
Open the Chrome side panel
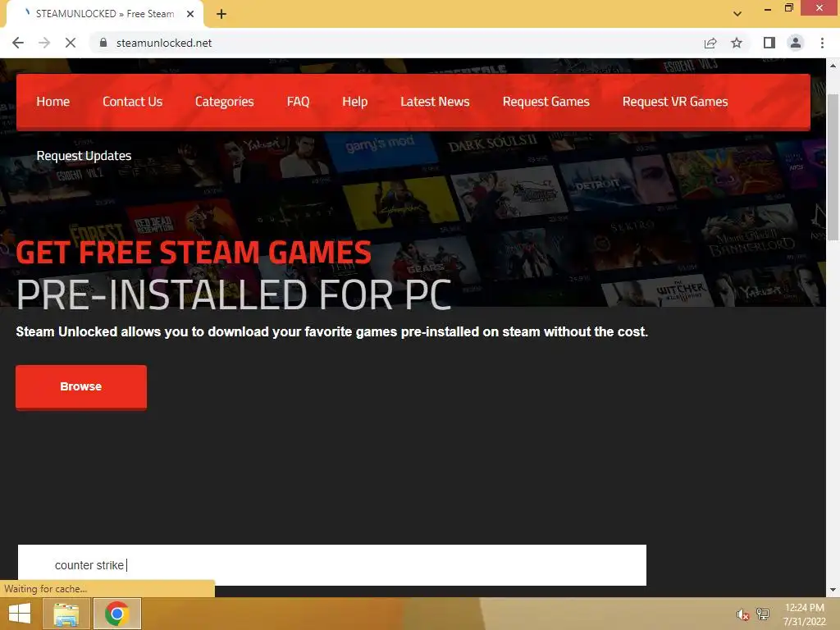769,43
